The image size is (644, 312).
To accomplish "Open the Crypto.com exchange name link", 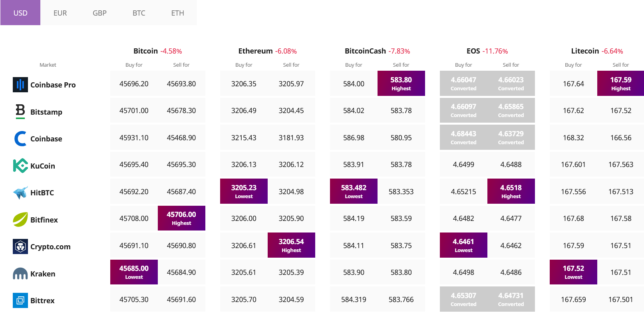I will coord(50,246).
